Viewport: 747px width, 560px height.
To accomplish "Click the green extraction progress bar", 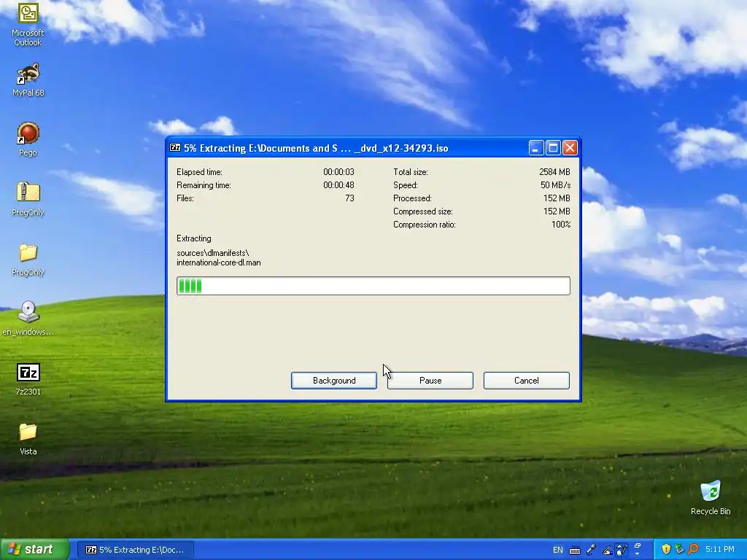I will tap(373, 286).
